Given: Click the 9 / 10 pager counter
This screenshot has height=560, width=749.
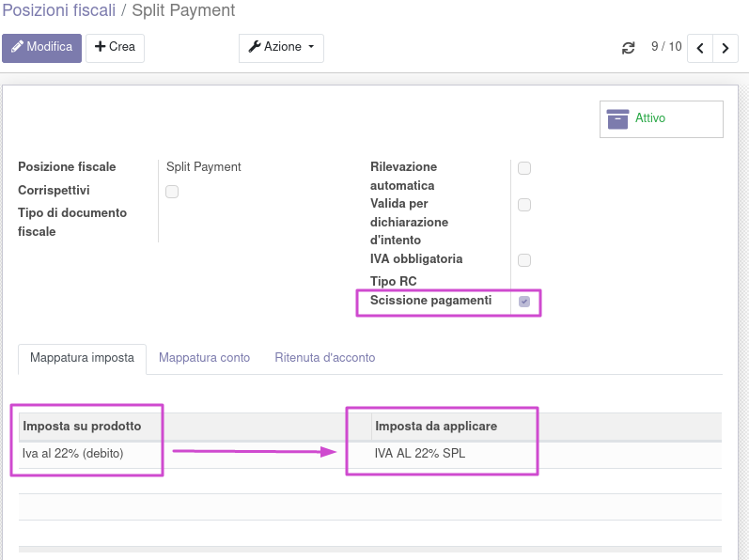Looking at the screenshot, I should 666,47.
